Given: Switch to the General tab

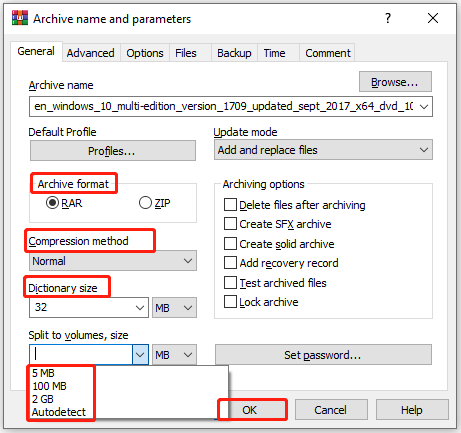Looking at the screenshot, I should (36, 51).
